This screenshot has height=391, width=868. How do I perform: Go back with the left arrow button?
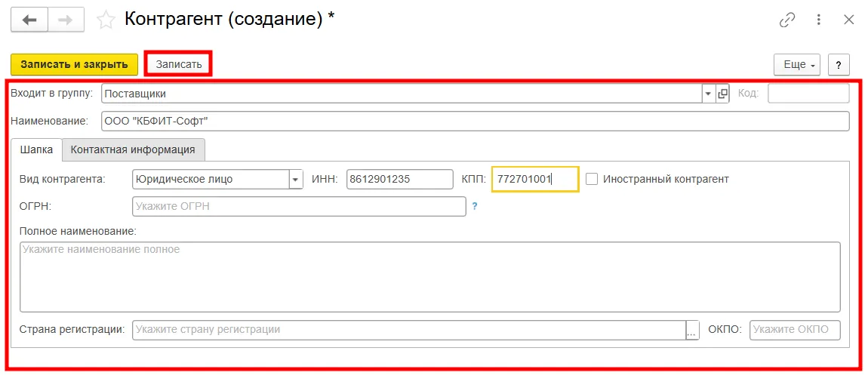[x=29, y=20]
